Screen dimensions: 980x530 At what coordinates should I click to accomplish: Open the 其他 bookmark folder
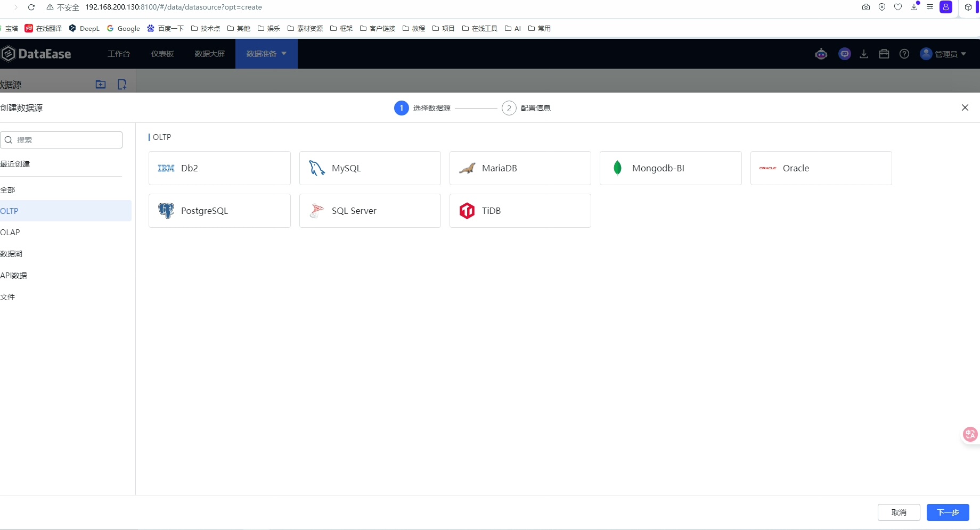(x=239, y=28)
